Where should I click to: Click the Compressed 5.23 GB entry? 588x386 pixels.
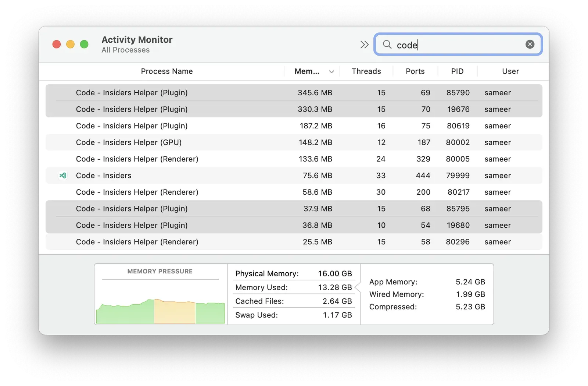(427, 307)
